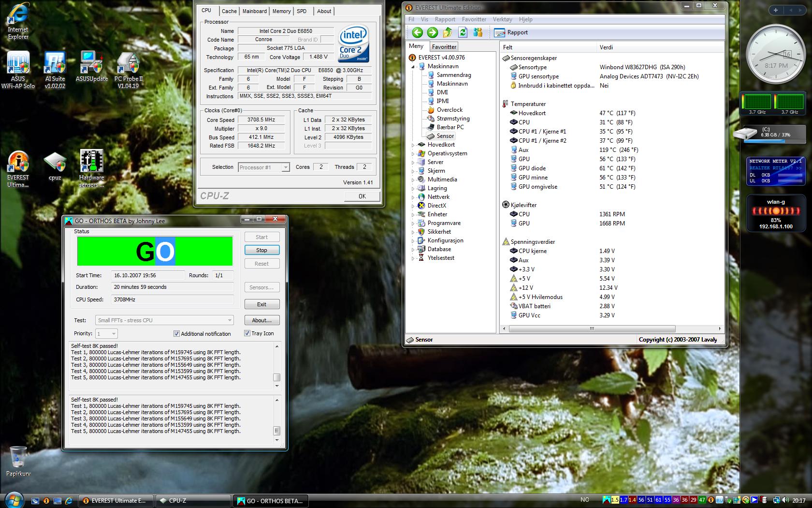Switch to Mainboard tab in CPU-Z
Image resolution: width=812 pixels, height=508 pixels.
254,11
